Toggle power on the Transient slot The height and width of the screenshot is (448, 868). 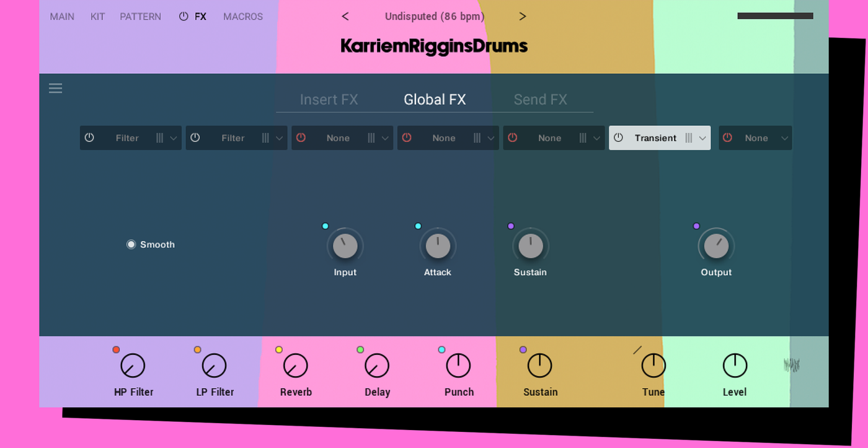click(x=618, y=138)
